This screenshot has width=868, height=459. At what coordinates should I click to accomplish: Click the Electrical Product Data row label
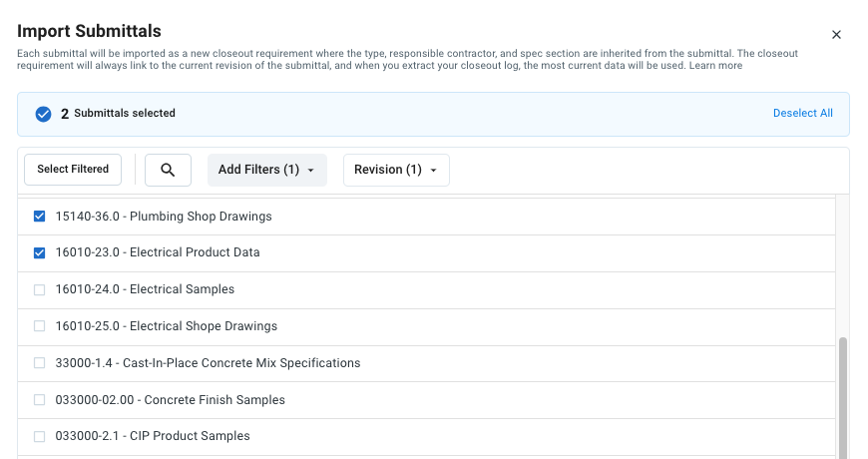158,253
